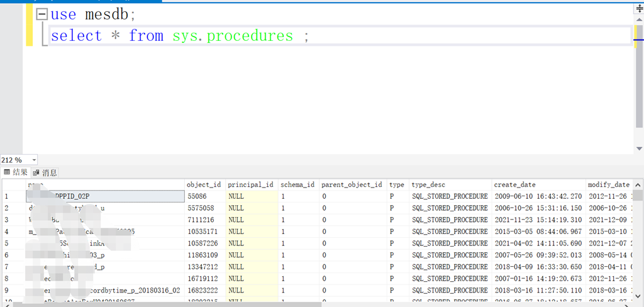Click the schema_id column header
644x307 pixels.
pos(298,185)
